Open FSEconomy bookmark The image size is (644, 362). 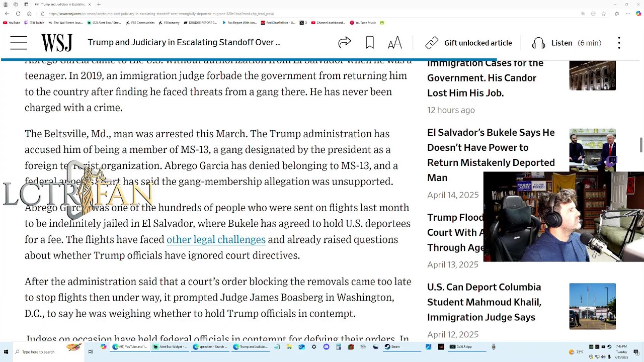[170, 23]
